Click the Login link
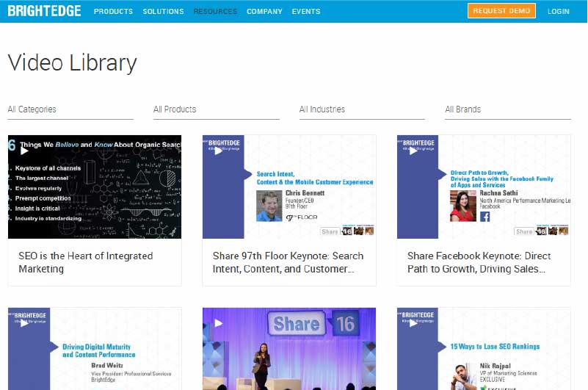Image resolution: width=588 pixels, height=390 pixels. pos(559,12)
